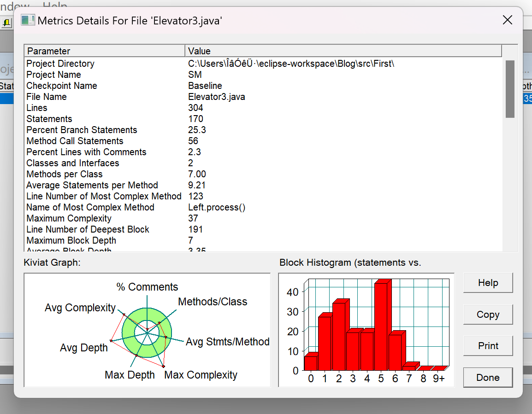Select the File Name row
Viewport: 532px width, 414px height.
click(263, 97)
